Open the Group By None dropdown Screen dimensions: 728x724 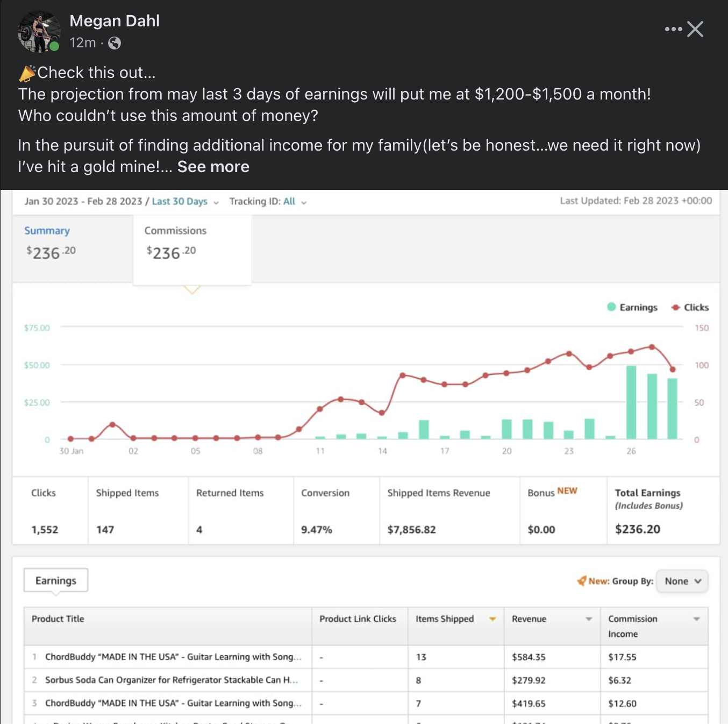tap(682, 581)
